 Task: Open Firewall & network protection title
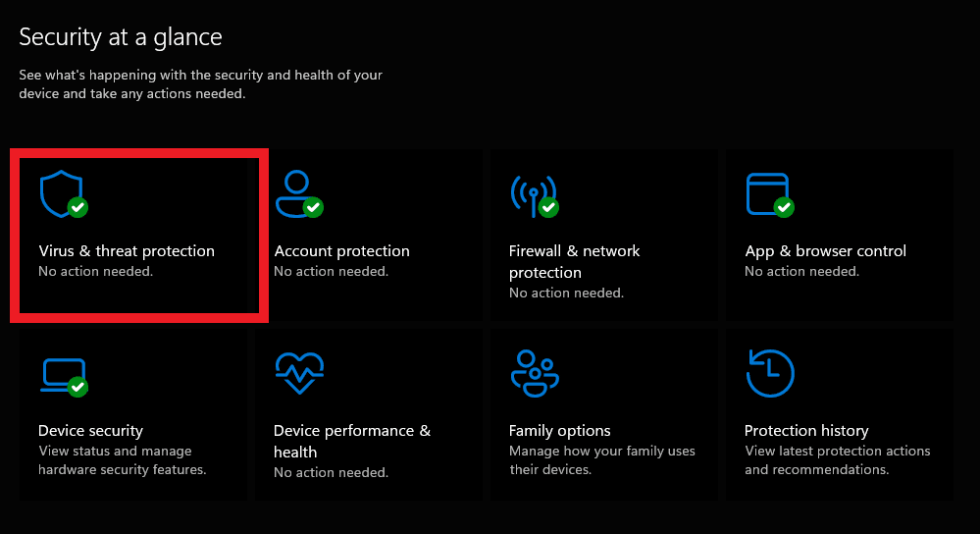574,261
